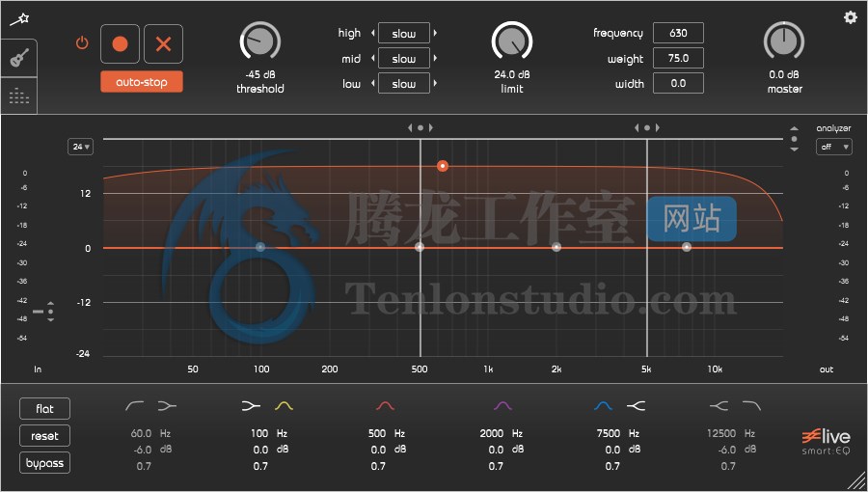Select the 2000 Hz band node
This screenshot has width=868, height=492.
tap(556, 247)
